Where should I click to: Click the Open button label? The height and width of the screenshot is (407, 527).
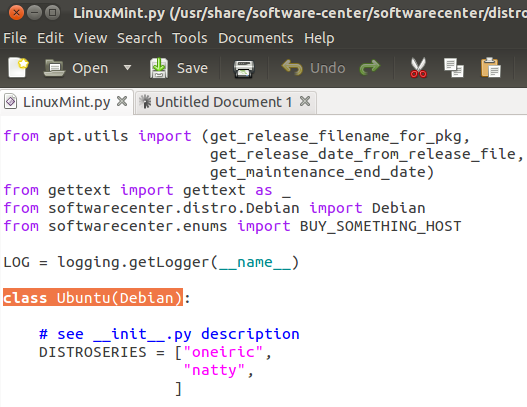click(90, 68)
